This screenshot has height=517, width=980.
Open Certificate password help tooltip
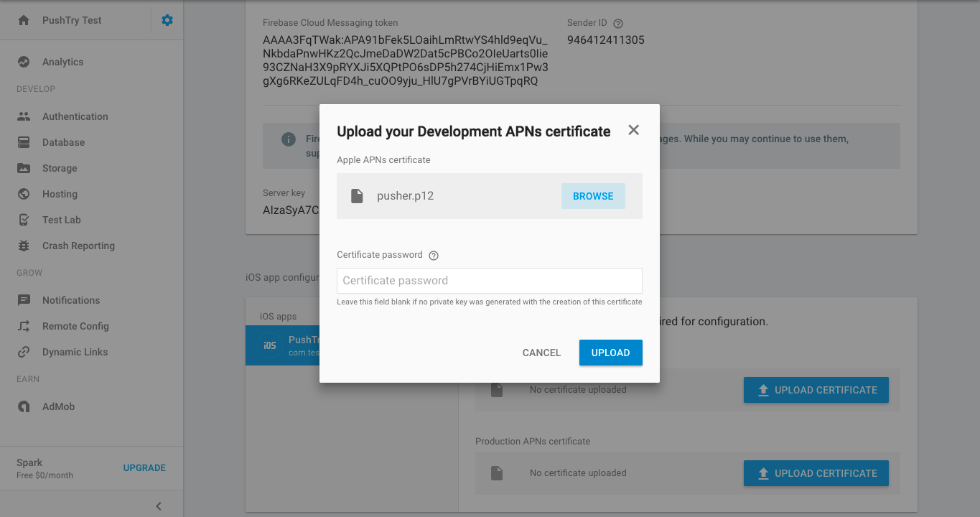tap(434, 256)
